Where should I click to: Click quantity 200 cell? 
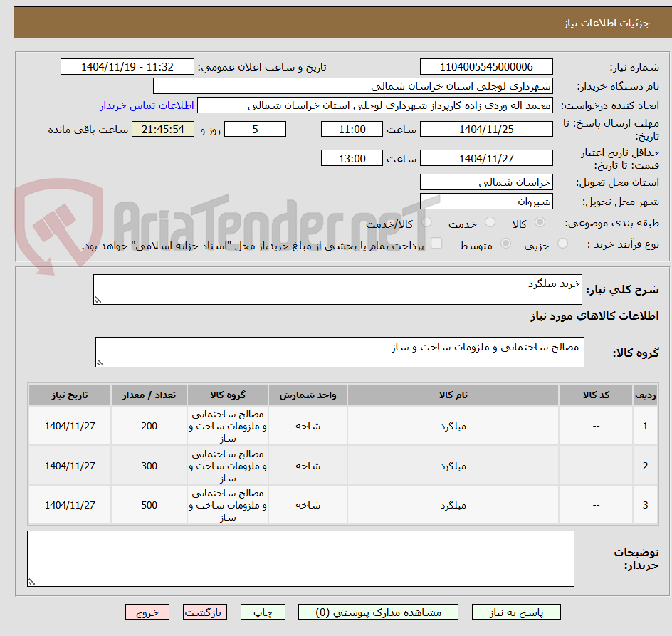click(x=149, y=426)
